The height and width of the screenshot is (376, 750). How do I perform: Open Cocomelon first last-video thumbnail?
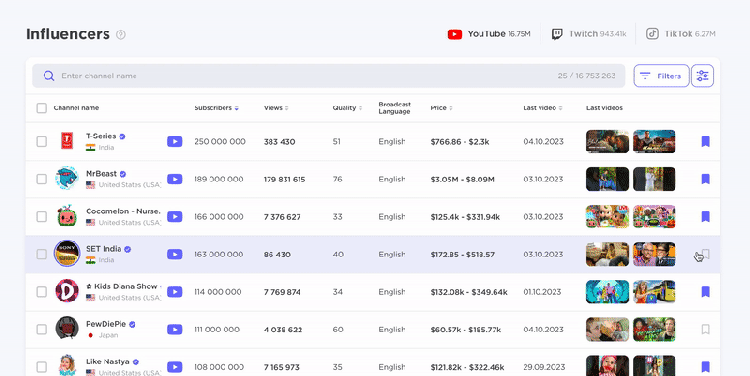pyautogui.click(x=607, y=216)
